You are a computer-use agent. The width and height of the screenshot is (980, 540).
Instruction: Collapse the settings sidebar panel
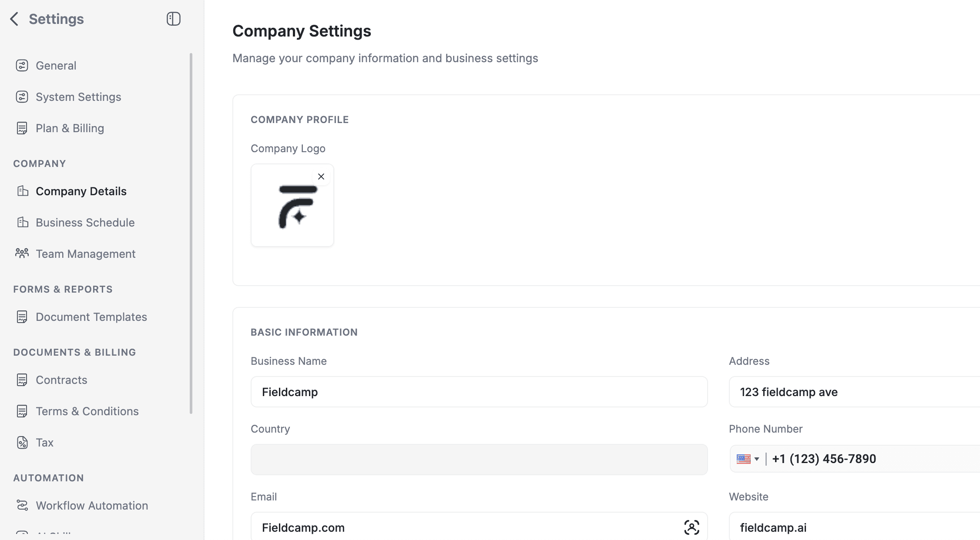click(x=173, y=19)
